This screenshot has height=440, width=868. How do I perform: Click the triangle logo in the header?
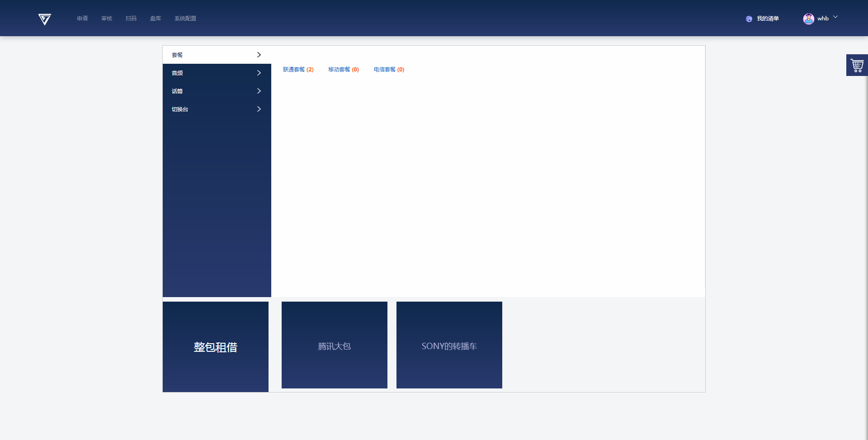pos(45,19)
